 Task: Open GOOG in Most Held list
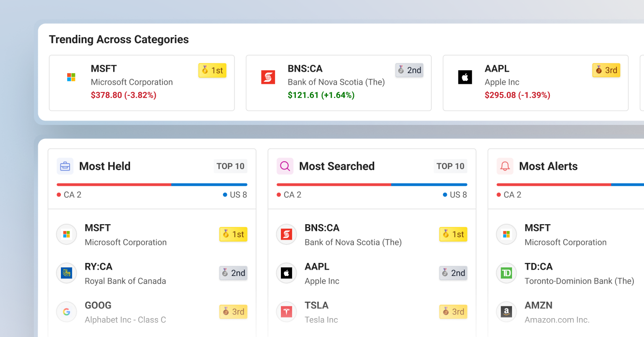(98, 306)
